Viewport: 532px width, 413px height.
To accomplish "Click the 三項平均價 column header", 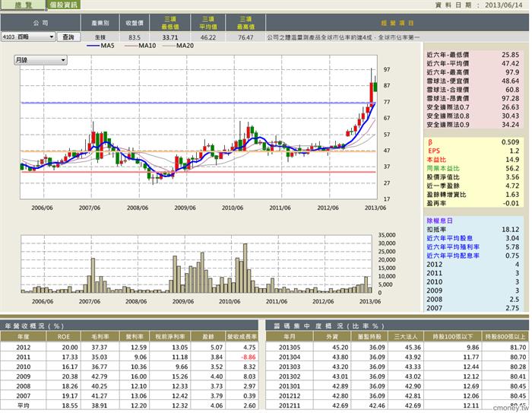I will coord(208,23).
